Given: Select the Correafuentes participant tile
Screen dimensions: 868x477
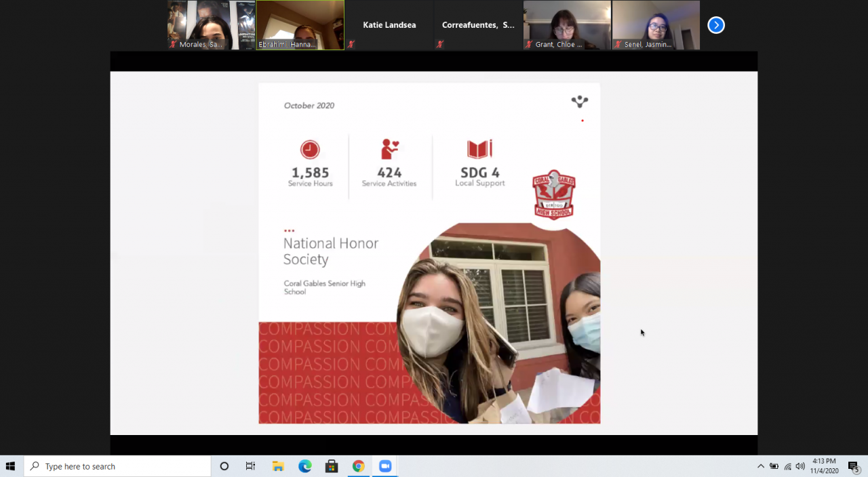Looking at the screenshot, I should (478, 25).
